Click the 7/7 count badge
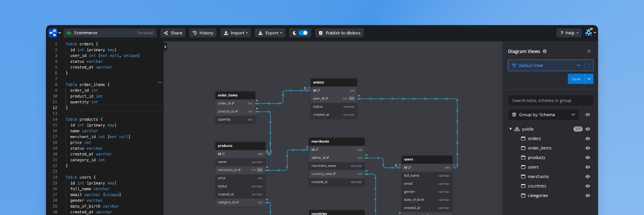This screenshot has height=215, width=644. click(578, 129)
